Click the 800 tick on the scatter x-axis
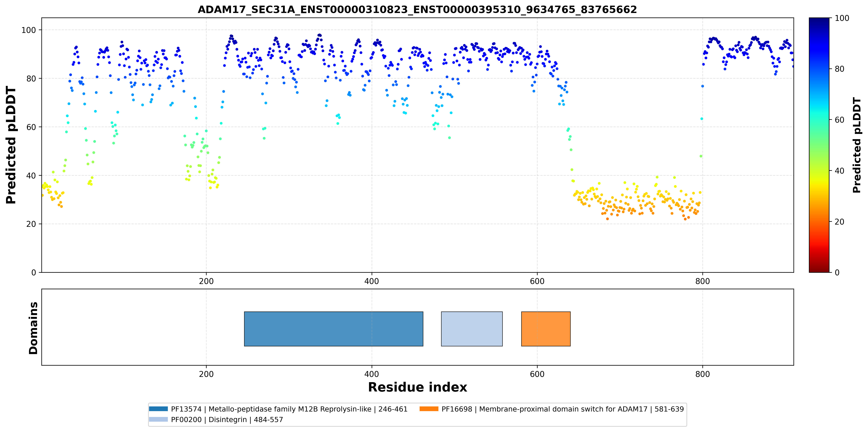Image resolution: width=868 pixels, height=432 pixels. click(703, 281)
